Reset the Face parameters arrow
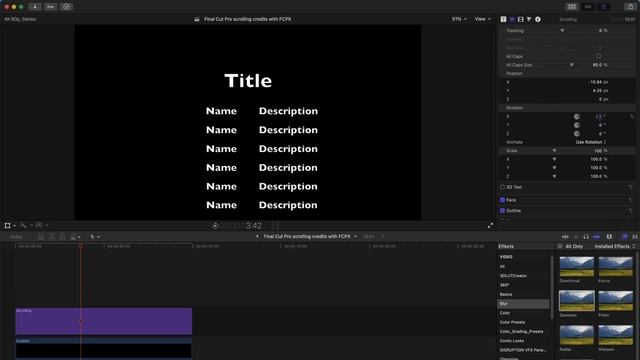This screenshot has height=360, width=640. 630,200
